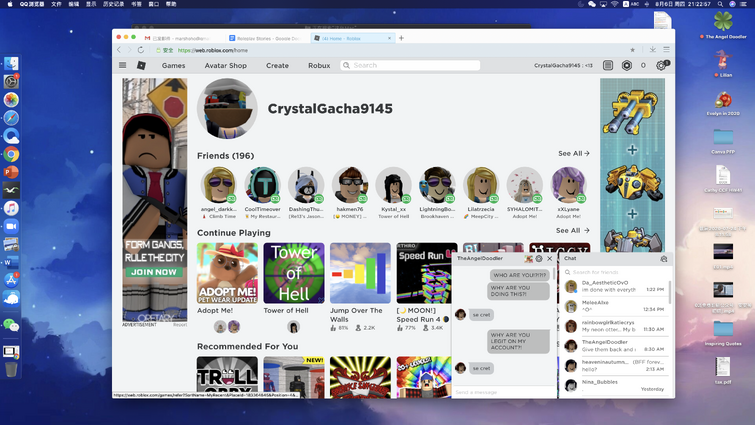755x425 pixels.
Task: Open friend CoolTimeover avatar
Action: [x=262, y=185]
